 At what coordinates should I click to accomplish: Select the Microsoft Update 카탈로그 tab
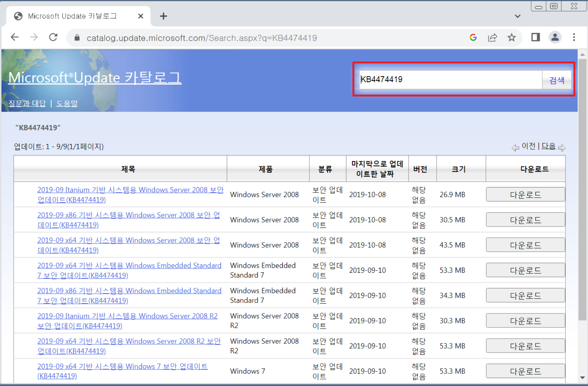pyautogui.click(x=78, y=16)
